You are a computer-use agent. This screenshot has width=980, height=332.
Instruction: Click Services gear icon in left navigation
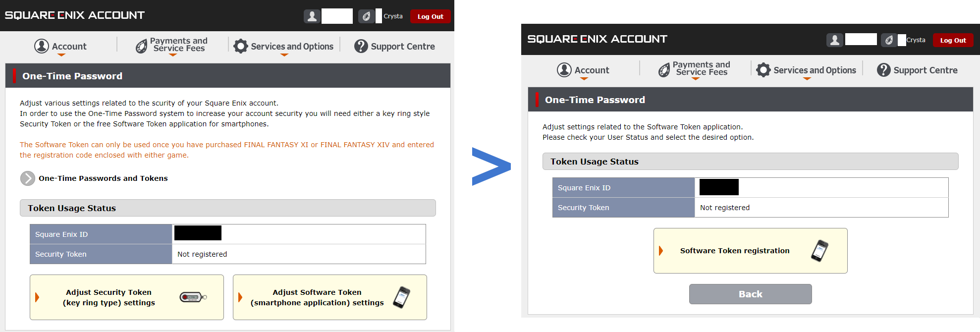click(241, 46)
